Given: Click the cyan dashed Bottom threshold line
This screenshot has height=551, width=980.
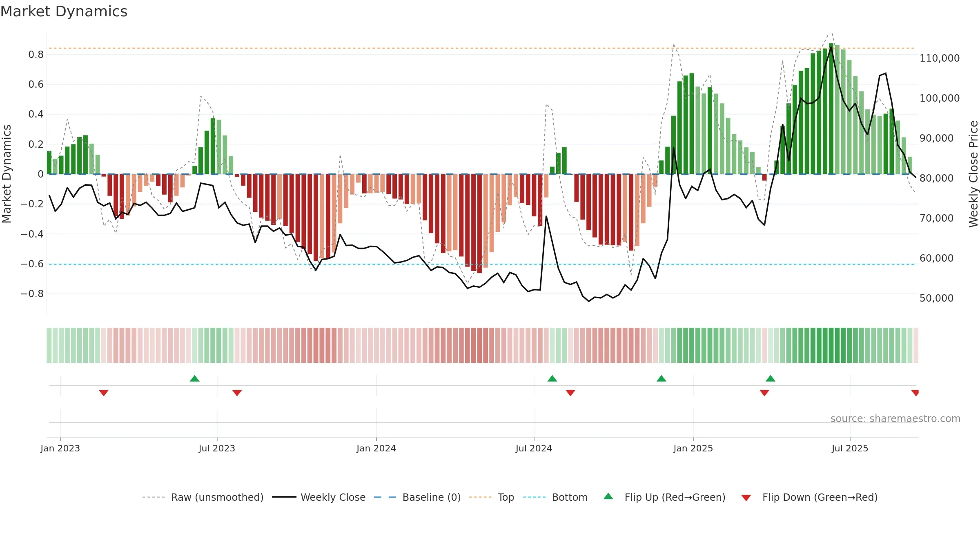Looking at the screenshot, I should point(482,264).
